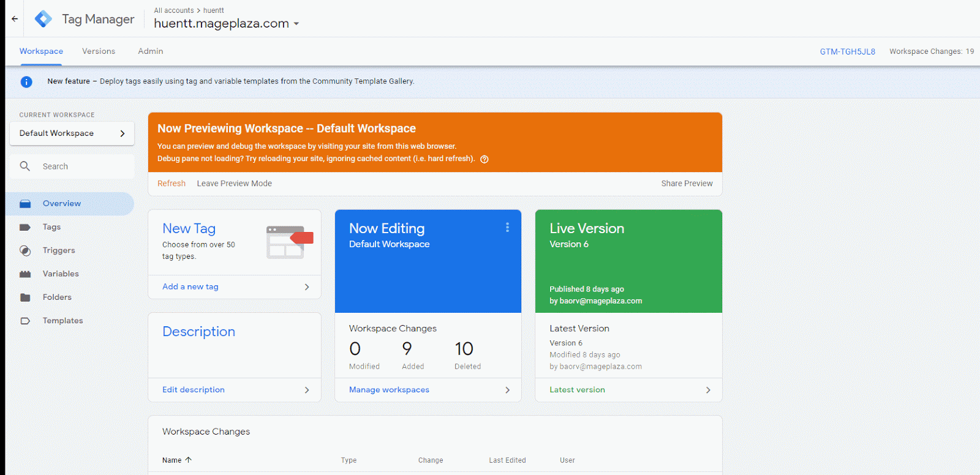
Task: Click the info icon in New feature banner
Action: [26, 81]
